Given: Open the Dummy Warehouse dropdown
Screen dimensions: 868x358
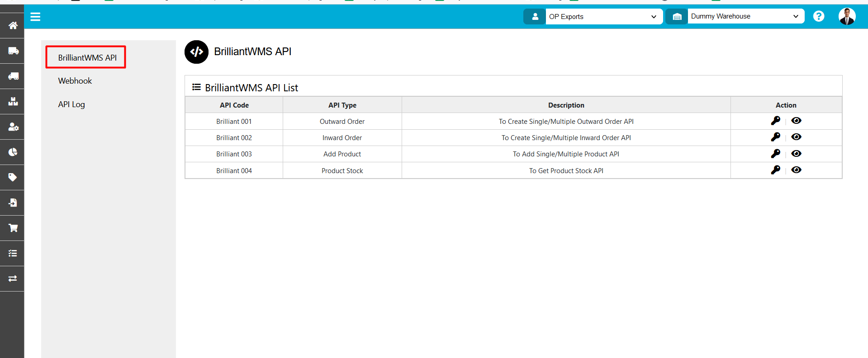Looking at the screenshot, I should pos(745,16).
